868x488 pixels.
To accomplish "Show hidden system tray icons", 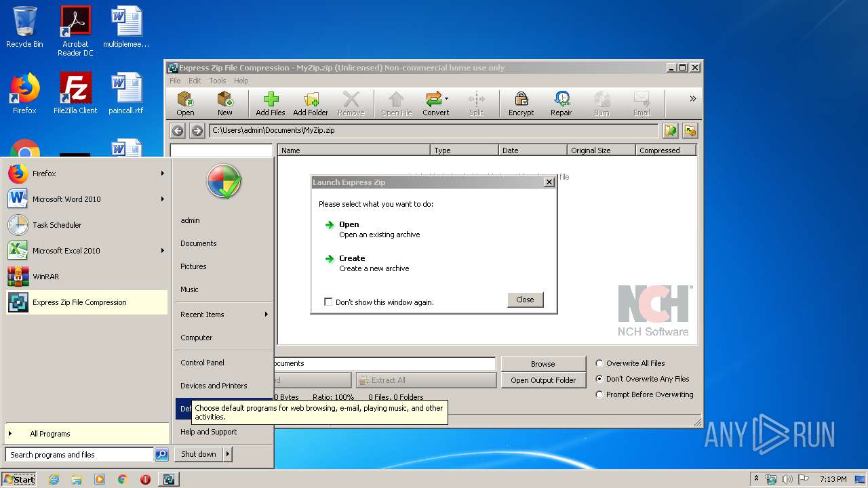I will tap(756, 479).
